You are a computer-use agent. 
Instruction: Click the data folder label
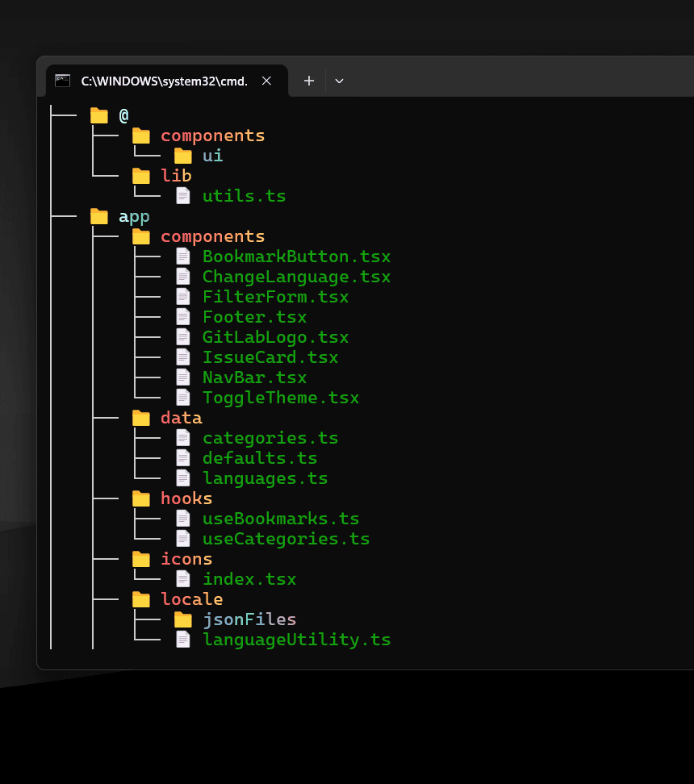(182, 418)
